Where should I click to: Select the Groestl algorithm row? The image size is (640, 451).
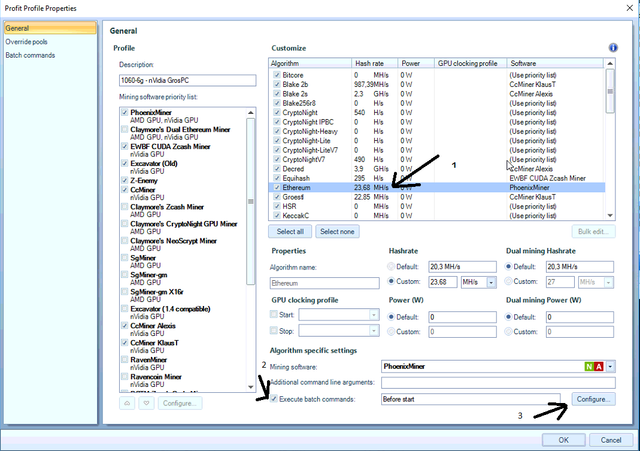[x=437, y=197]
